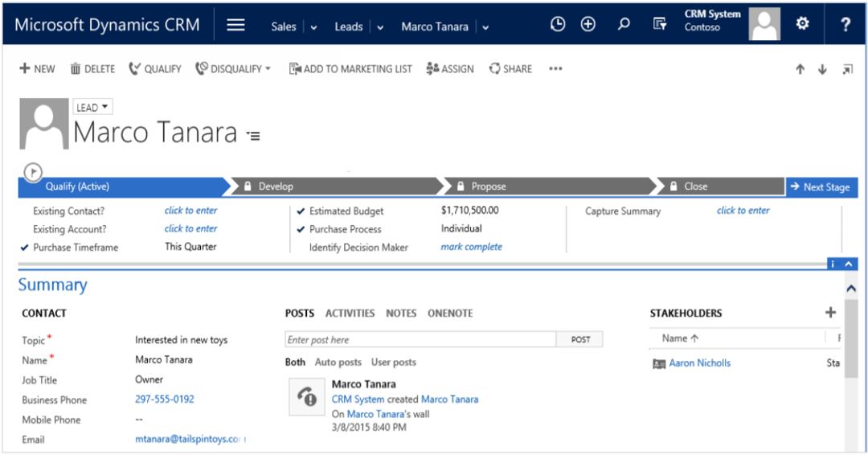Sort stakeholders by Name column
The image size is (868, 455).
[681, 338]
